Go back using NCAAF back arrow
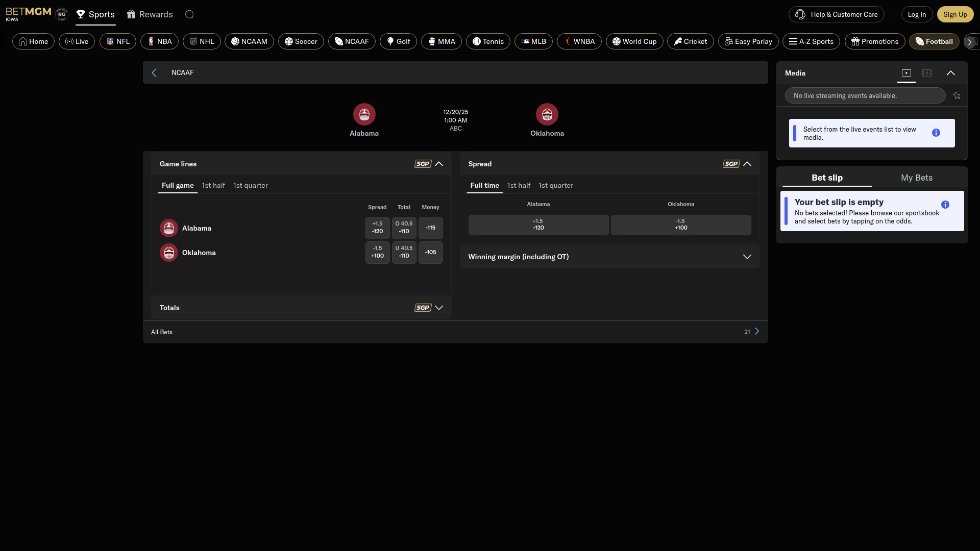Screen dimensions: 980x551 click(154, 72)
